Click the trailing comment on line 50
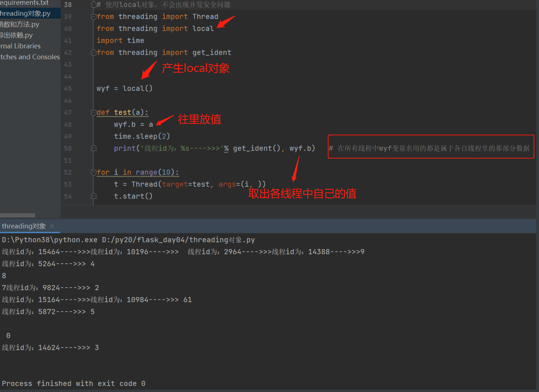This screenshot has width=539, height=392. coord(429,148)
